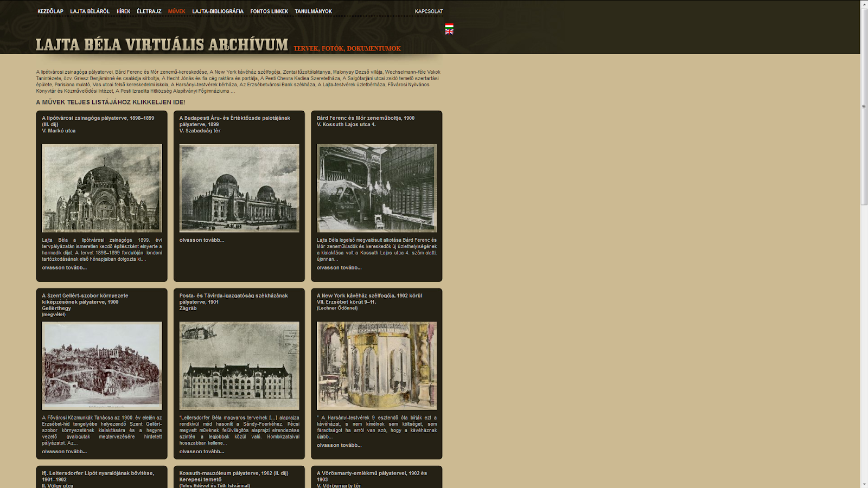
Task: Open the Bárd zenemű shop interior photo
Action: tap(376, 188)
